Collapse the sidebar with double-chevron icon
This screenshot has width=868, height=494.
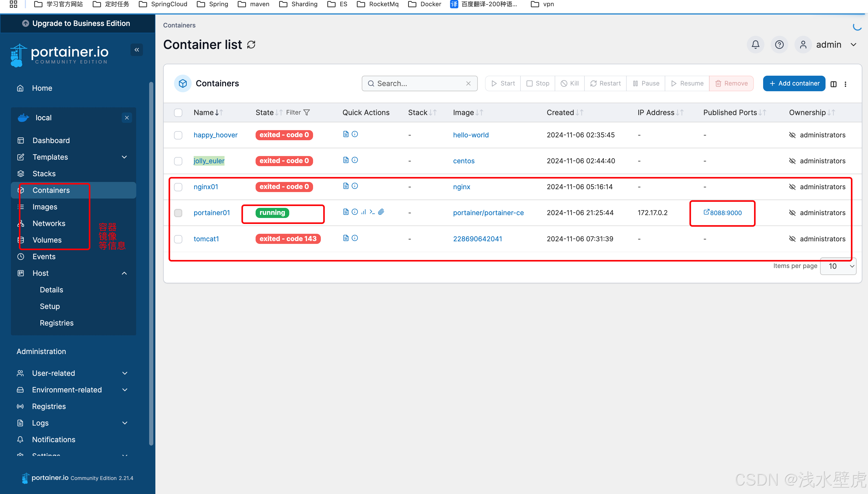click(x=136, y=50)
